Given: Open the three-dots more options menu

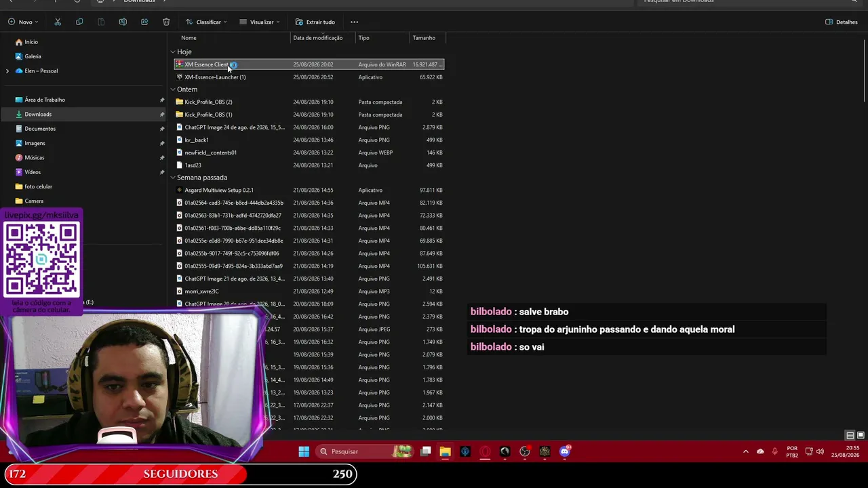Looking at the screenshot, I should (x=354, y=22).
